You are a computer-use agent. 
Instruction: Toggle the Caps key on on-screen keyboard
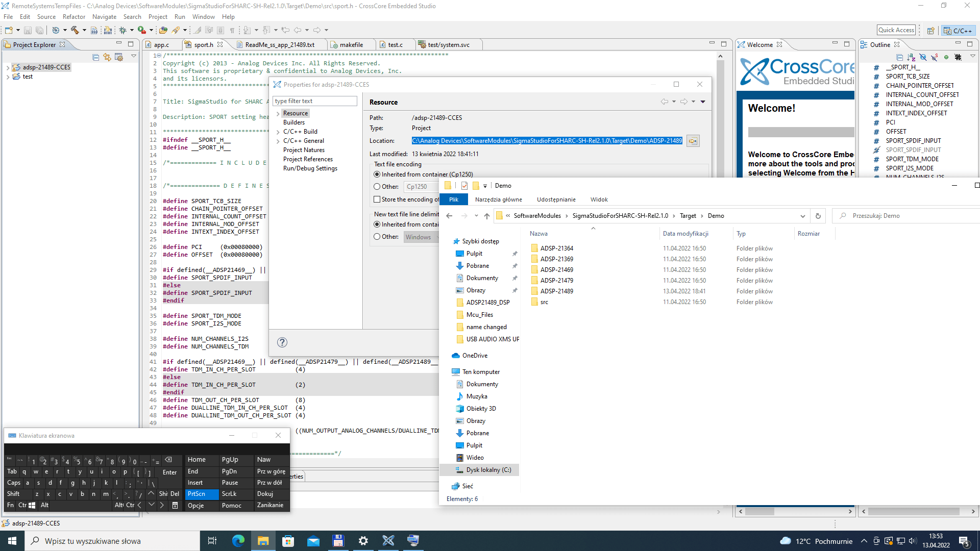(x=13, y=483)
